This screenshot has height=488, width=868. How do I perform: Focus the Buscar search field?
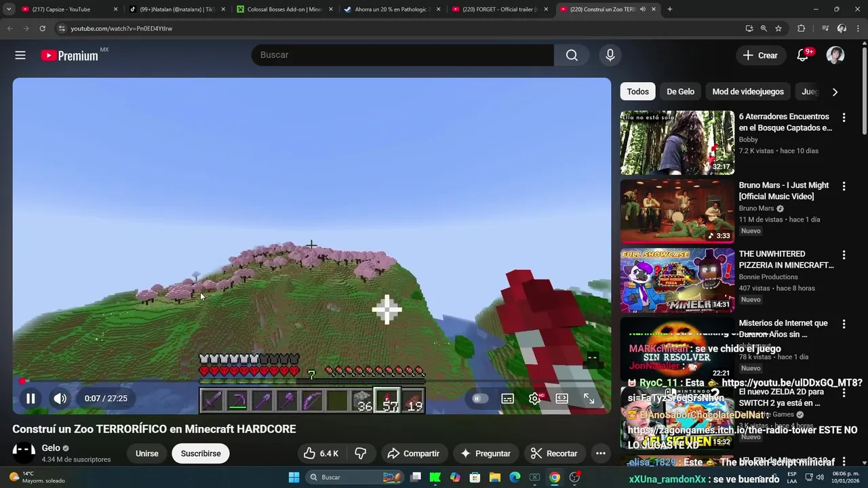[x=403, y=55]
